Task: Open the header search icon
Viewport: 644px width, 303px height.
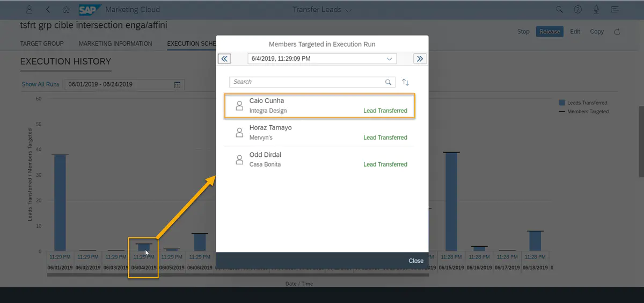Action: (559, 10)
